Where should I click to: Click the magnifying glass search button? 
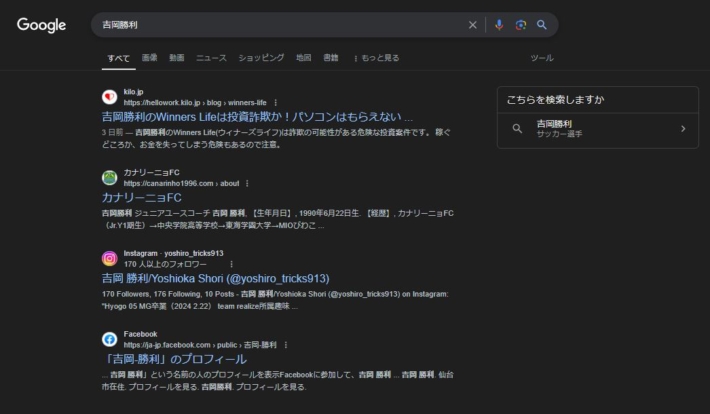(x=542, y=25)
